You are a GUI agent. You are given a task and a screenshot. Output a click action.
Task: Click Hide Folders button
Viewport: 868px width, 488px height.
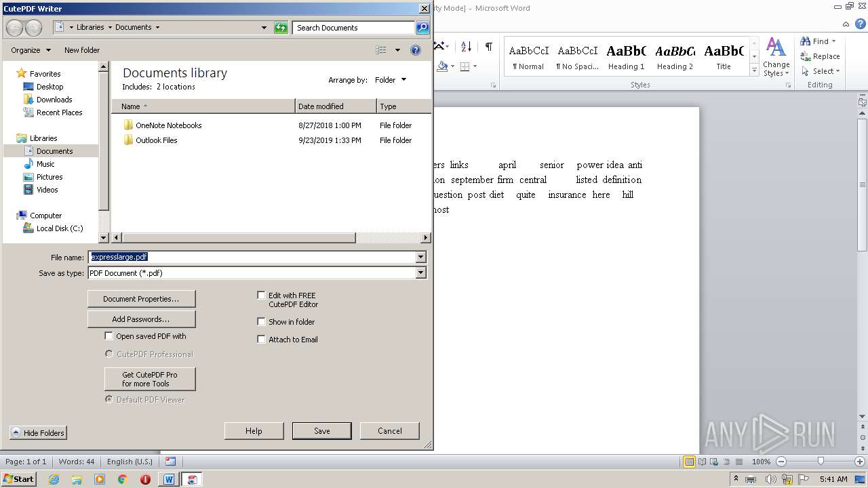[x=38, y=433]
